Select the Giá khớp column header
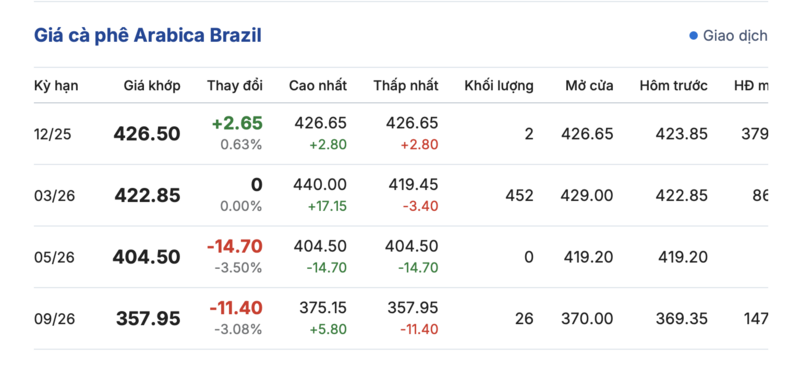 point(152,86)
